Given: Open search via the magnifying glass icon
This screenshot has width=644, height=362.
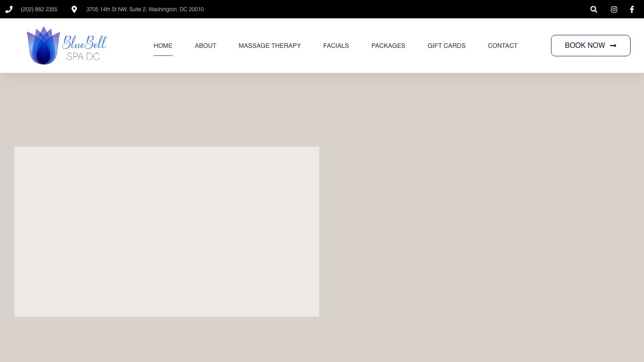Looking at the screenshot, I should pyautogui.click(x=593, y=9).
